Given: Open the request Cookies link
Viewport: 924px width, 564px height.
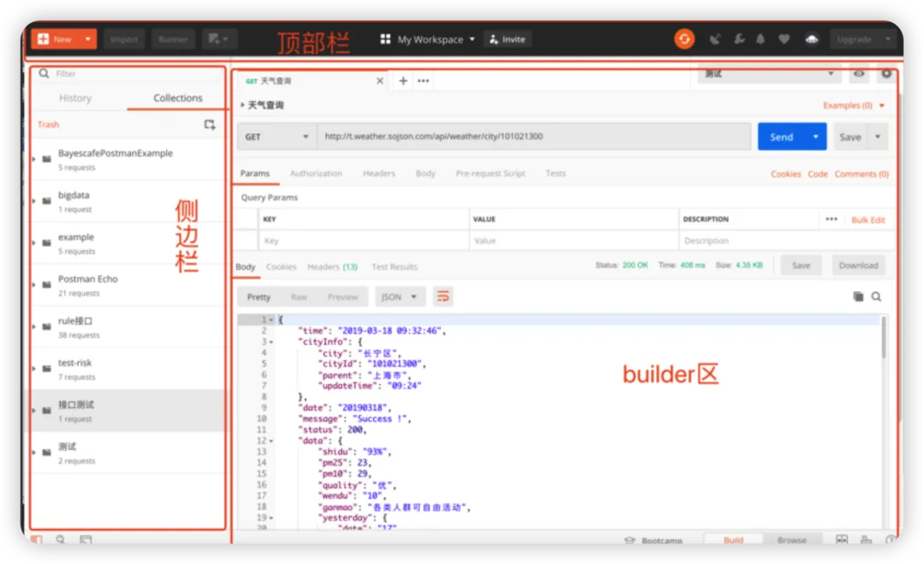Looking at the screenshot, I should 785,174.
